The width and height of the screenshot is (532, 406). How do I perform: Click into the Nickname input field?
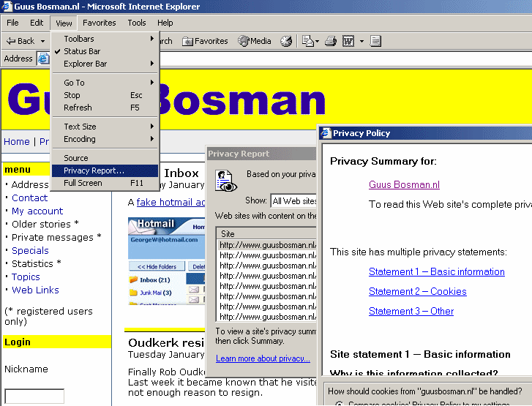point(34,396)
